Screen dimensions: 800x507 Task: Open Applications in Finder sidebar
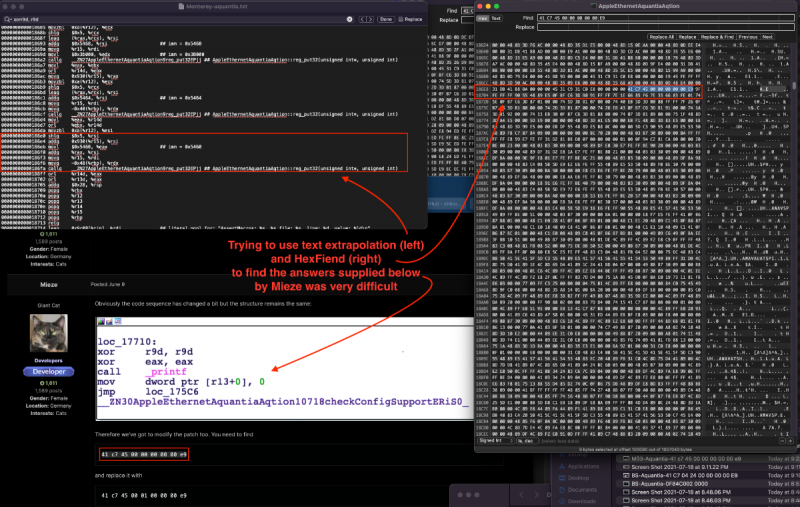tap(583, 466)
